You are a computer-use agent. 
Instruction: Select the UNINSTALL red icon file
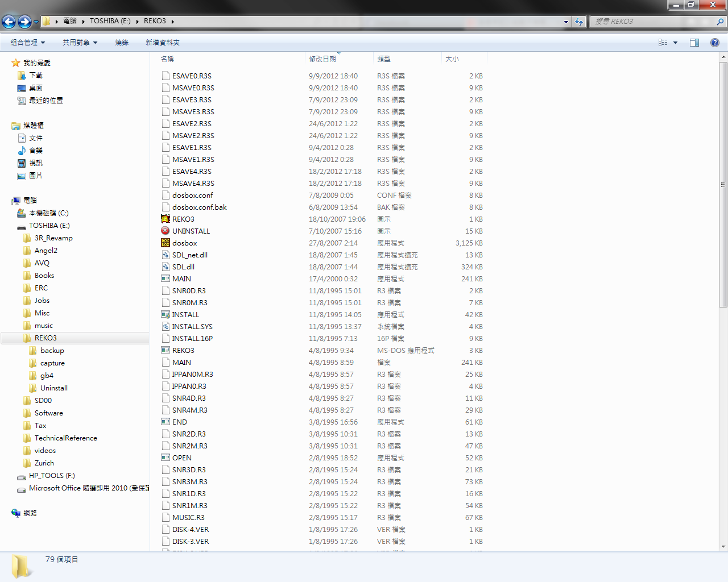pos(166,231)
